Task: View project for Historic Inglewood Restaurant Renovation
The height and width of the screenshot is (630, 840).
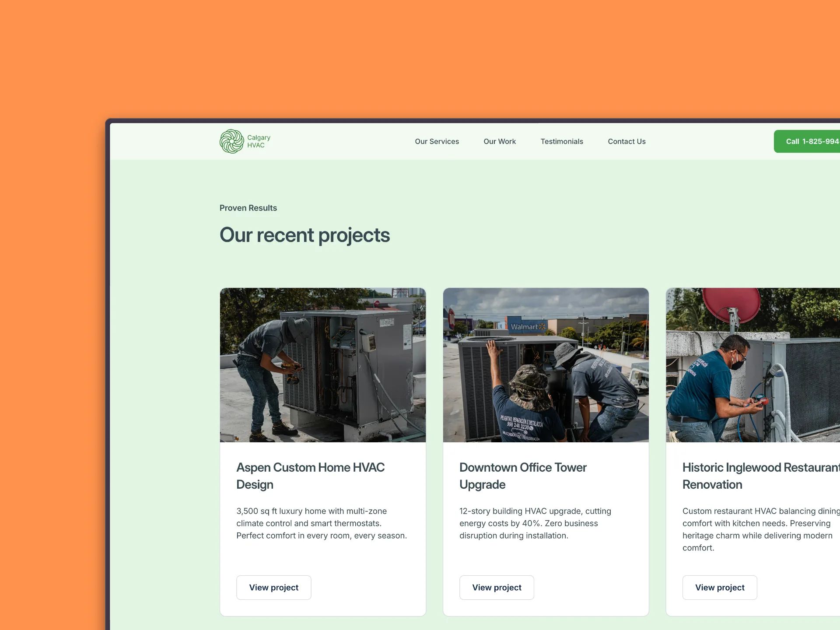Action: point(720,587)
